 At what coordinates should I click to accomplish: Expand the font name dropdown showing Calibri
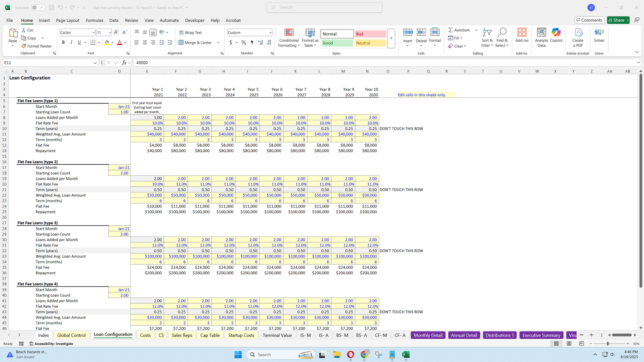coord(93,33)
